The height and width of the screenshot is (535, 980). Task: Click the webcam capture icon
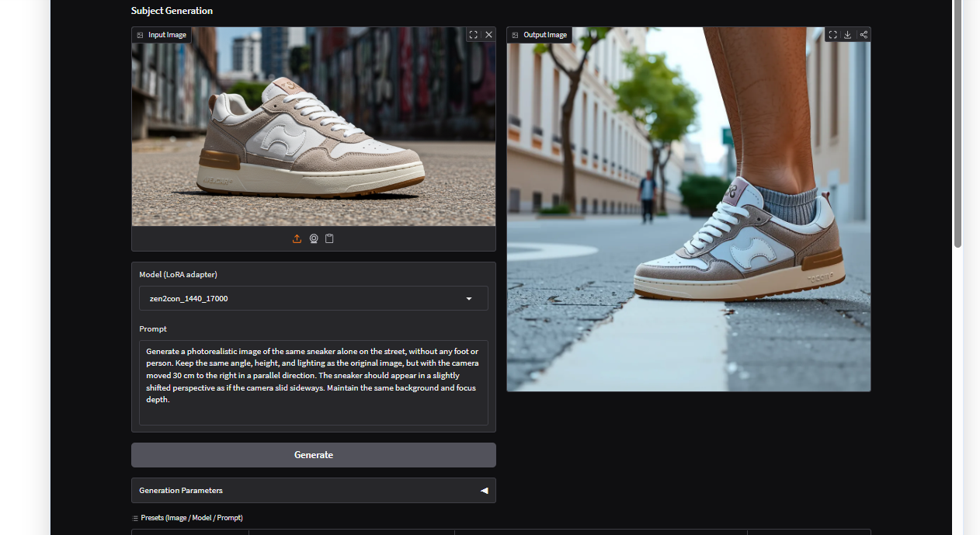(x=314, y=239)
